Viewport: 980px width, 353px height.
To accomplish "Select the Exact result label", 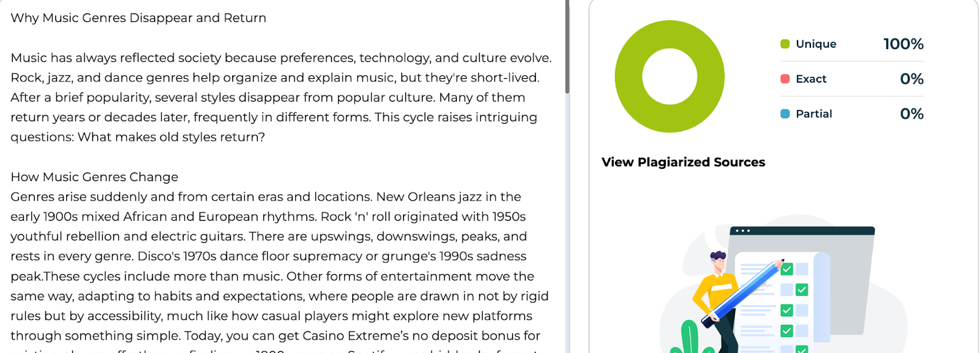I will point(811,79).
